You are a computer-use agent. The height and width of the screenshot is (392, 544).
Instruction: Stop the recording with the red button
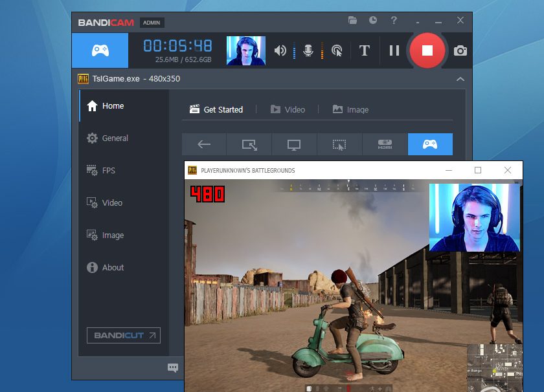pyautogui.click(x=427, y=50)
